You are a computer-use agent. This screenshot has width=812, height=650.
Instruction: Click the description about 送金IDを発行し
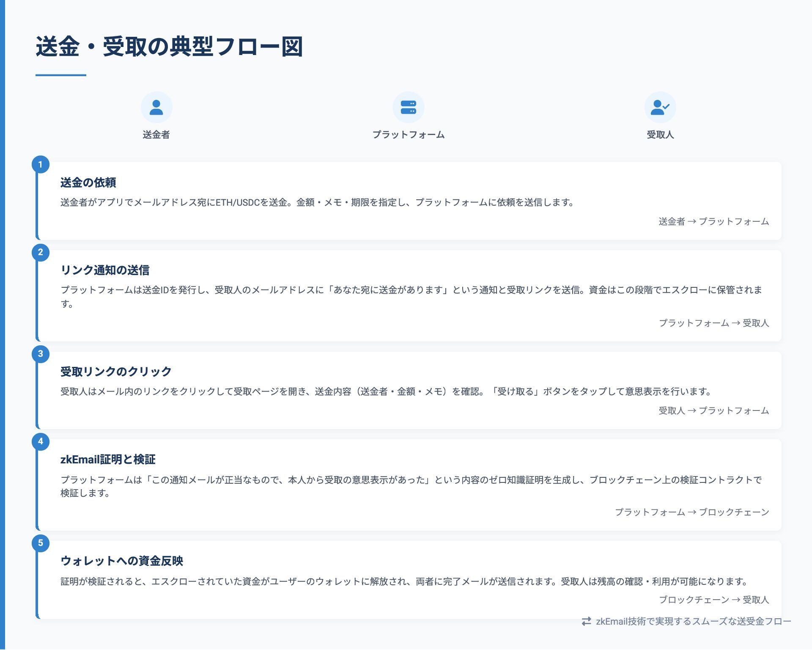(x=411, y=297)
